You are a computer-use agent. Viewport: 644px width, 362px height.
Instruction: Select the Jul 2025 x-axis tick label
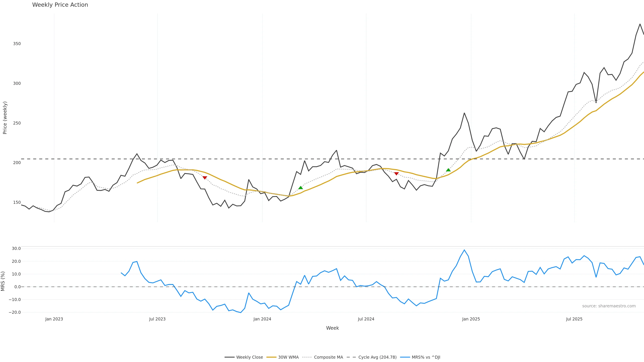pyautogui.click(x=574, y=319)
